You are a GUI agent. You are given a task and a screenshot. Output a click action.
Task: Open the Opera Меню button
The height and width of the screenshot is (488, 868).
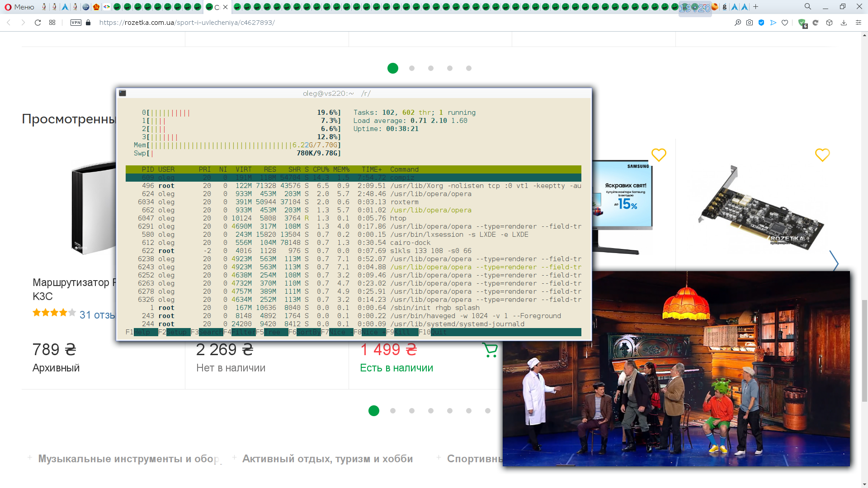tap(19, 7)
